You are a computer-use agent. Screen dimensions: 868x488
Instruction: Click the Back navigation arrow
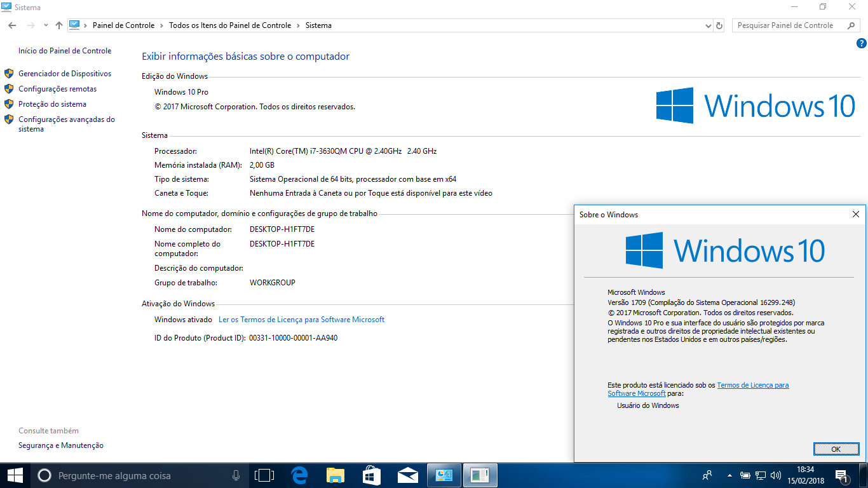tap(12, 25)
